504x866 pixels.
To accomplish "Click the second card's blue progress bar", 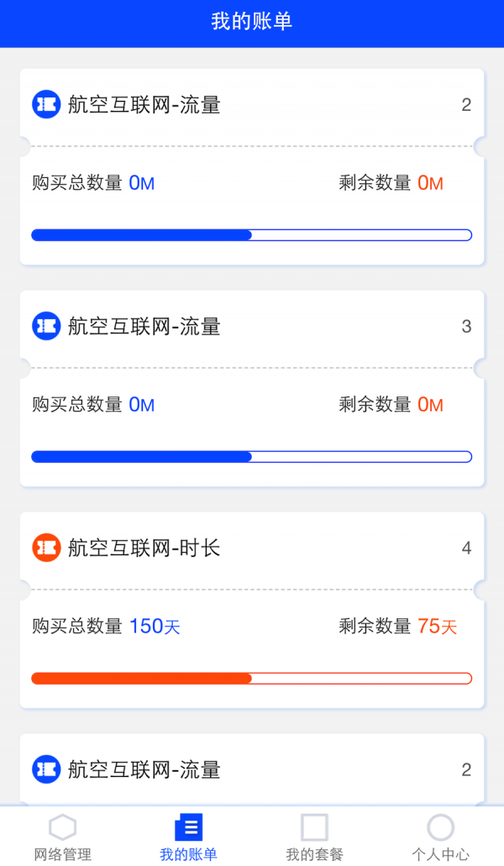I will [x=251, y=456].
